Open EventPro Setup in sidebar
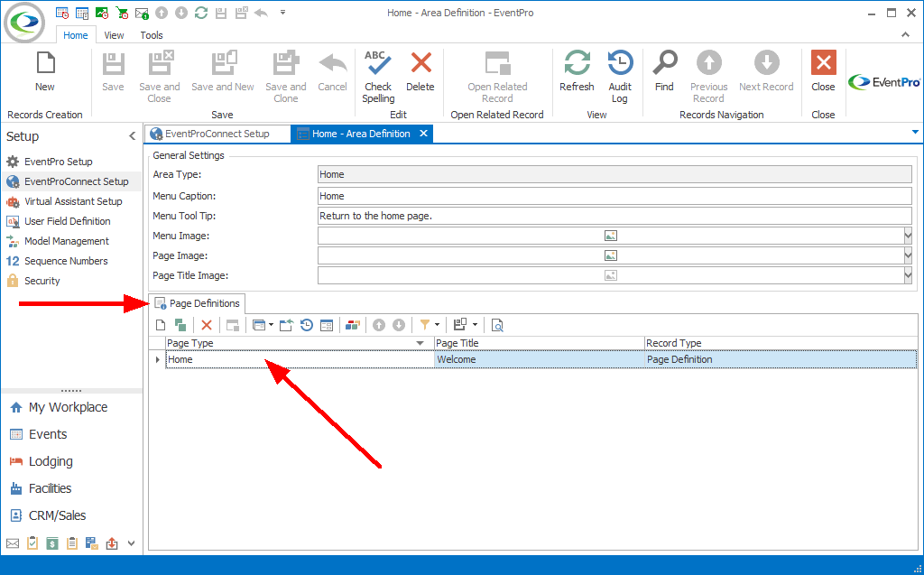 coord(58,162)
